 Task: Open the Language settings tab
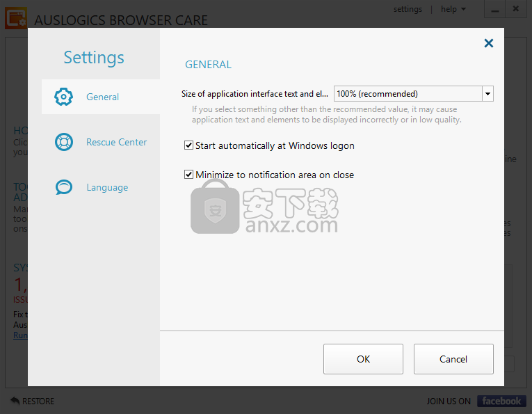coord(101,187)
